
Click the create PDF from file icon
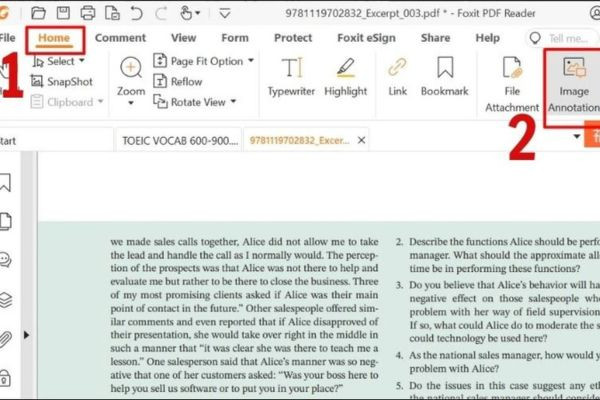(112, 13)
